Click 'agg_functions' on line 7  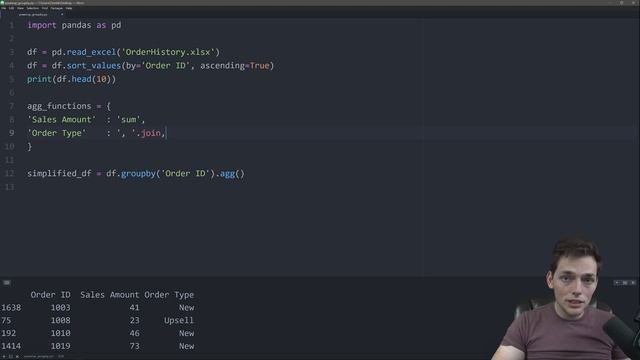(x=59, y=106)
